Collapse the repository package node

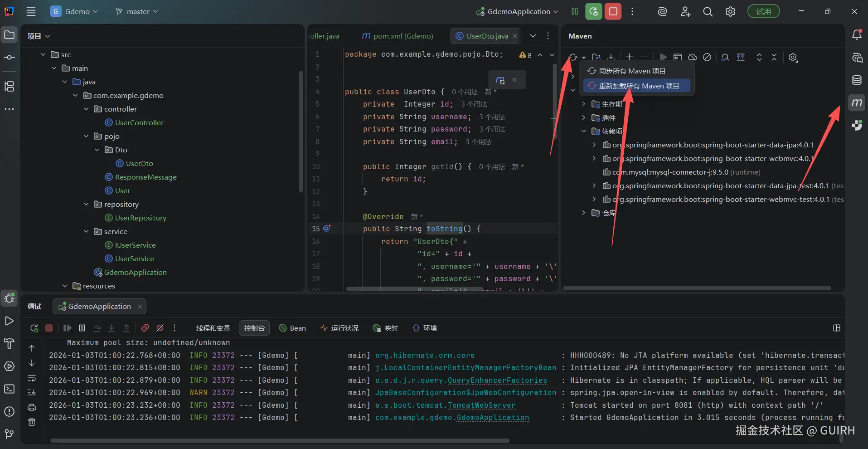86,204
